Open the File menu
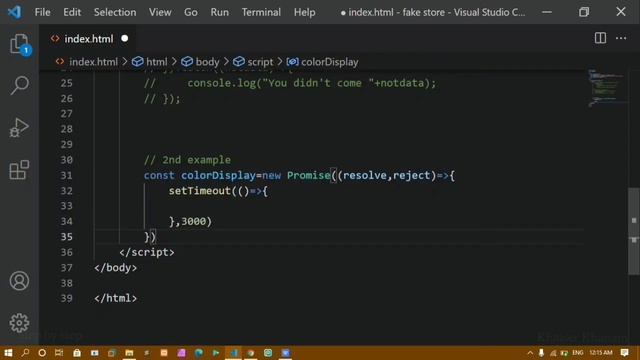The image size is (640, 360). click(x=42, y=12)
